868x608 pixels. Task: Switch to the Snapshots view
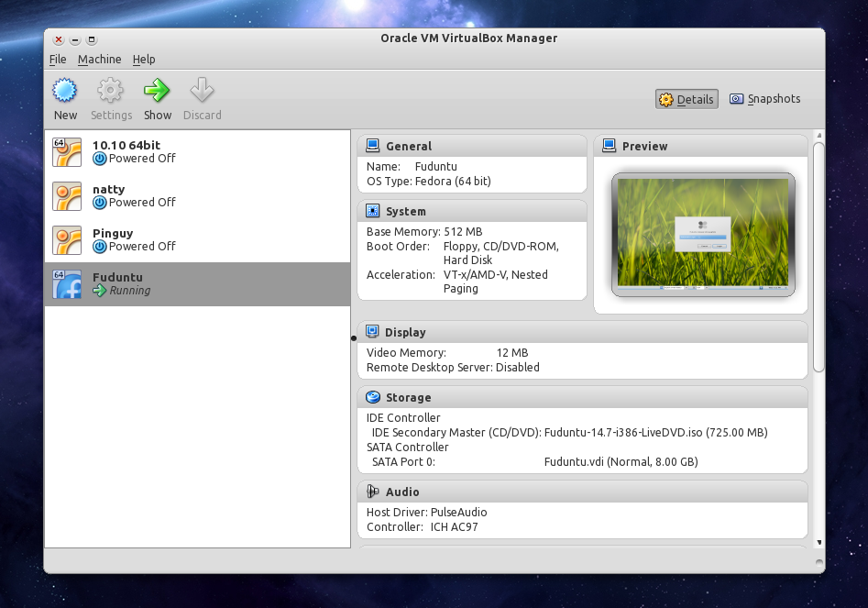click(x=764, y=99)
